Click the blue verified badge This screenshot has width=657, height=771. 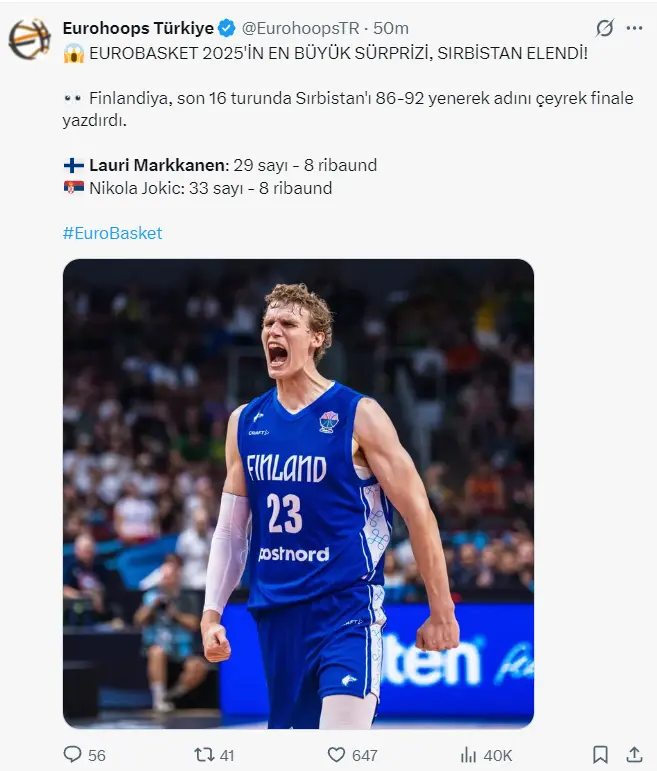[227, 28]
